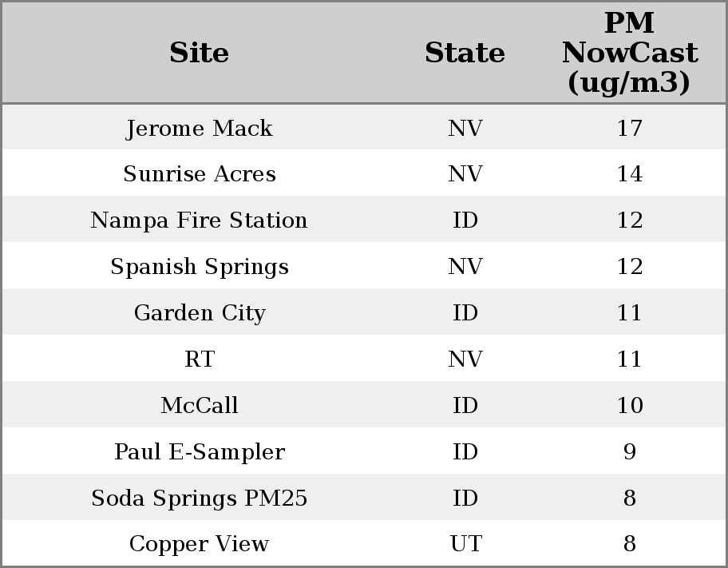Select the Sunrise Acres site cell

[x=199, y=174]
